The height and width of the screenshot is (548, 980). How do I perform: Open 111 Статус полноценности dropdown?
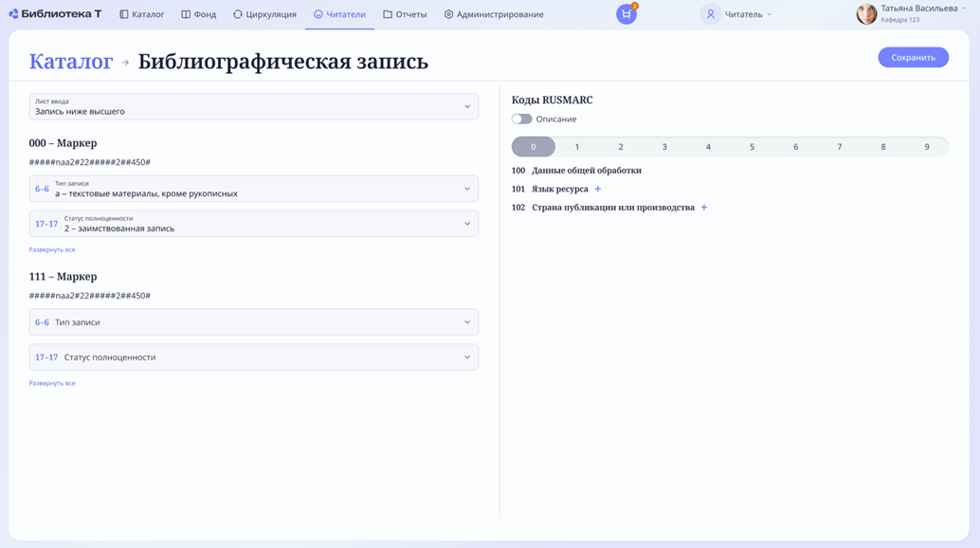click(x=254, y=357)
